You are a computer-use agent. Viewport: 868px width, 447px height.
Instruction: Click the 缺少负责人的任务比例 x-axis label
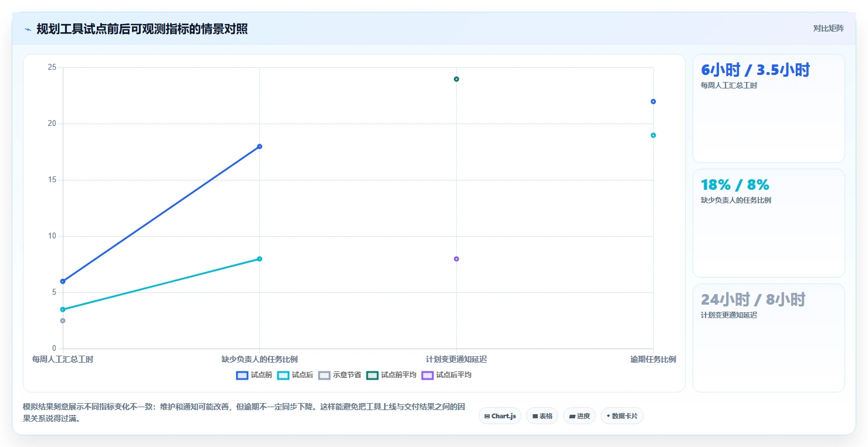(x=259, y=359)
